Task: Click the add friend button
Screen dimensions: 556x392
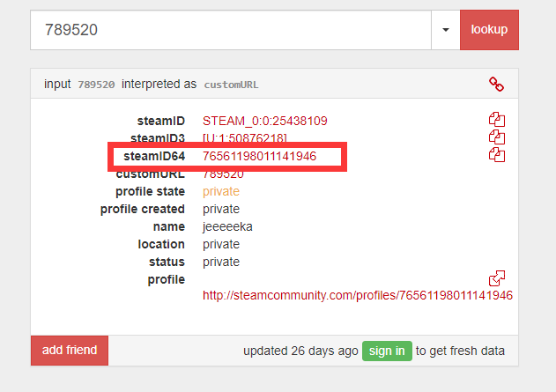Action: pos(70,351)
